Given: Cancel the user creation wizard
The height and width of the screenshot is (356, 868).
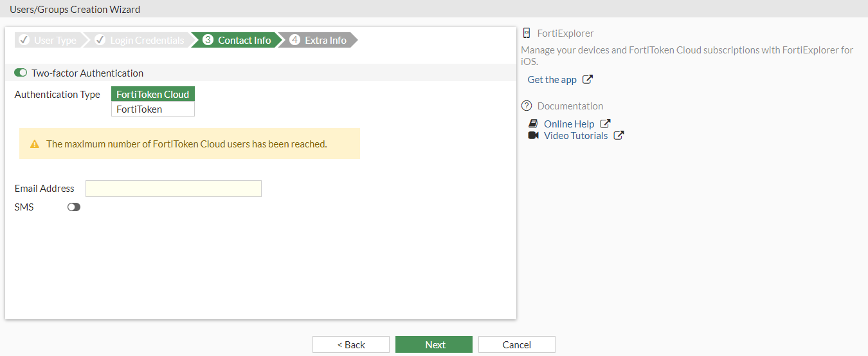Looking at the screenshot, I should coord(517,344).
